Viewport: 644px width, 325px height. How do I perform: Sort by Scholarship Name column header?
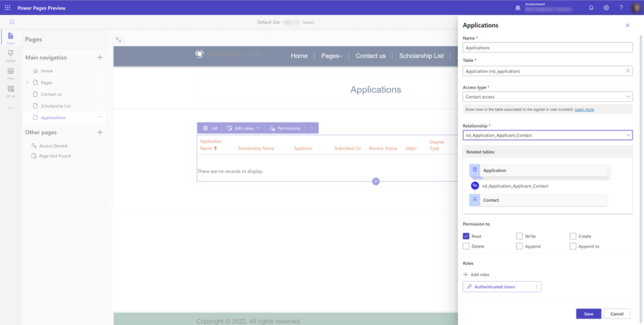[x=256, y=148]
